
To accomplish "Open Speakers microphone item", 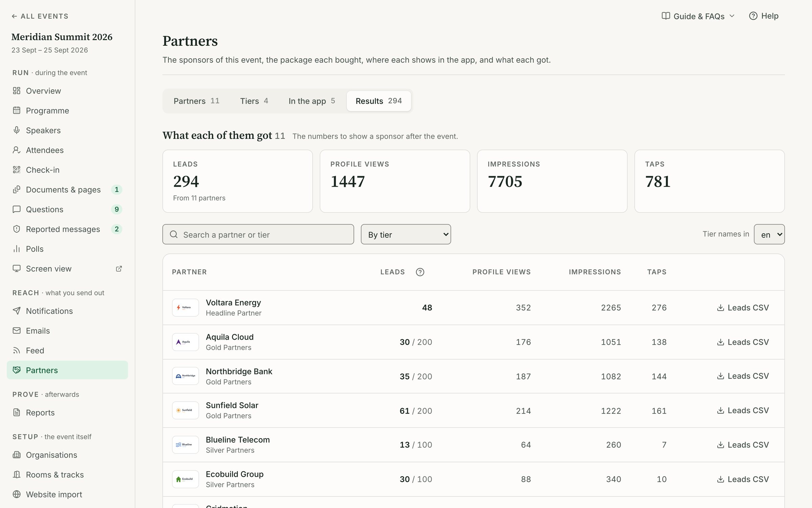I will coord(67,130).
